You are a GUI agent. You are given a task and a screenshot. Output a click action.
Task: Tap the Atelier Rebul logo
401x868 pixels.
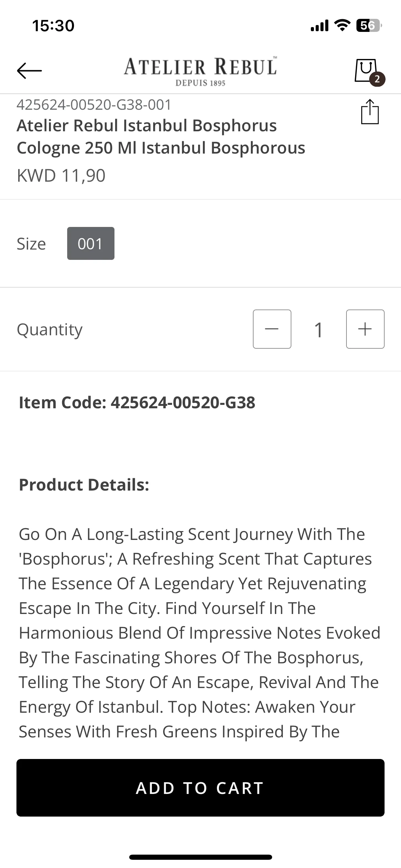click(x=200, y=71)
